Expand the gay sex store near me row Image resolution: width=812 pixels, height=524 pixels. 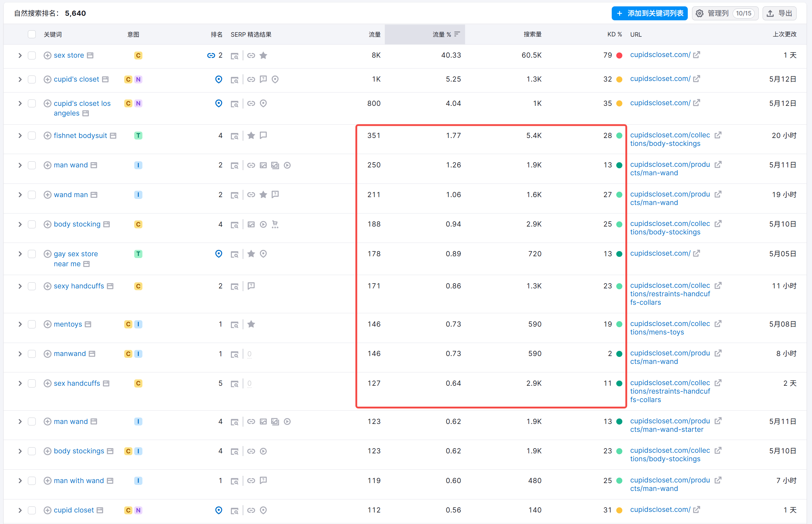pos(20,254)
